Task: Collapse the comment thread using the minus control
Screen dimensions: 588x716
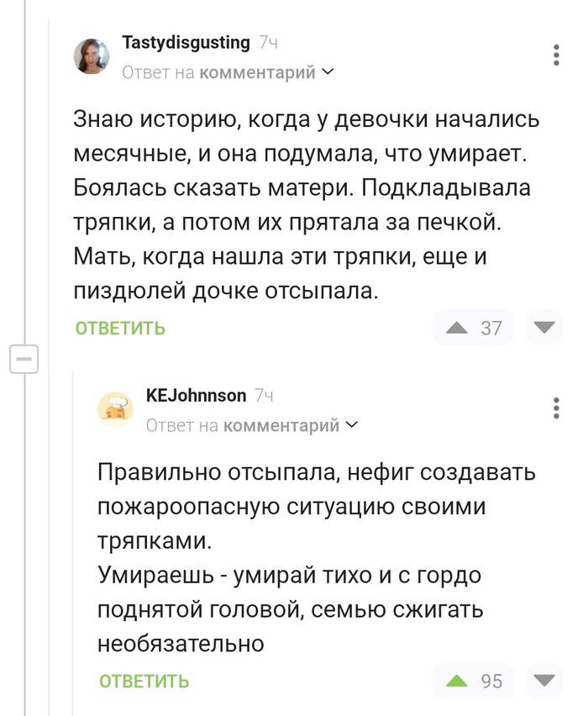Action: tap(23, 357)
